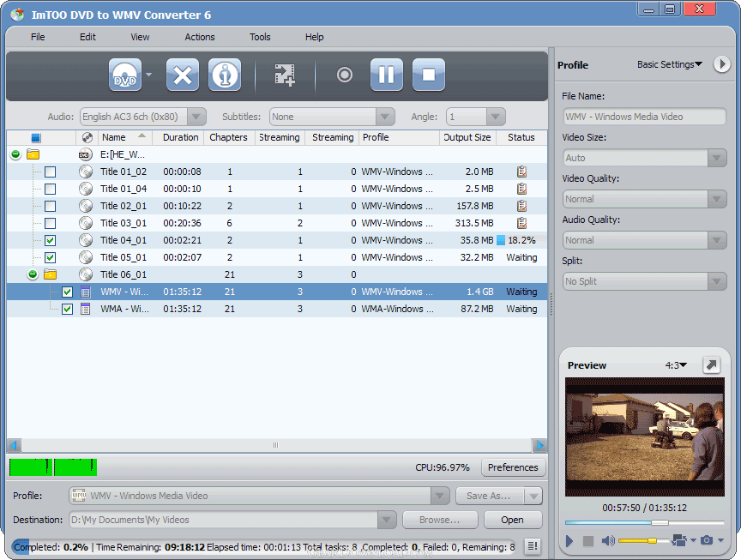Click the Info toolbar button

pyautogui.click(x=225, y=75)
